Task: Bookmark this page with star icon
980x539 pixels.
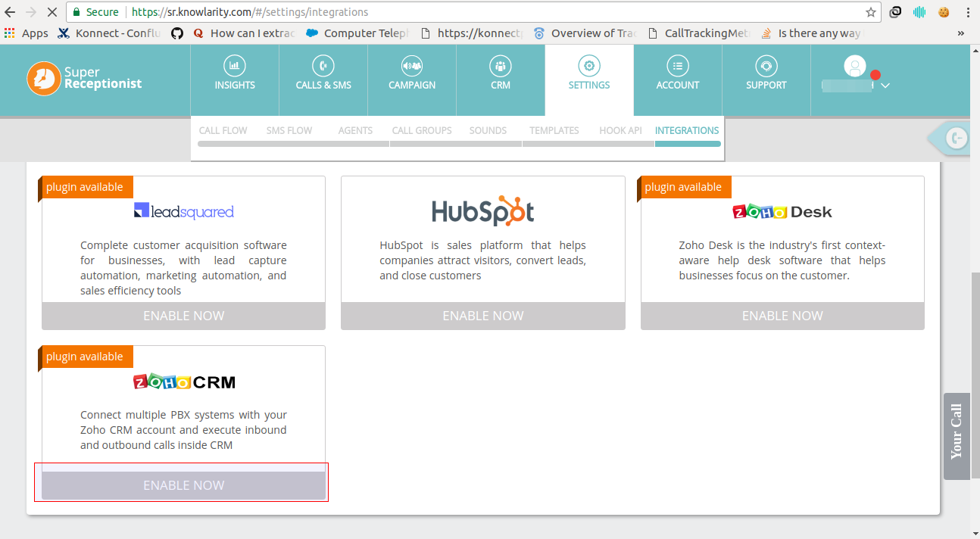Action: 871,12
